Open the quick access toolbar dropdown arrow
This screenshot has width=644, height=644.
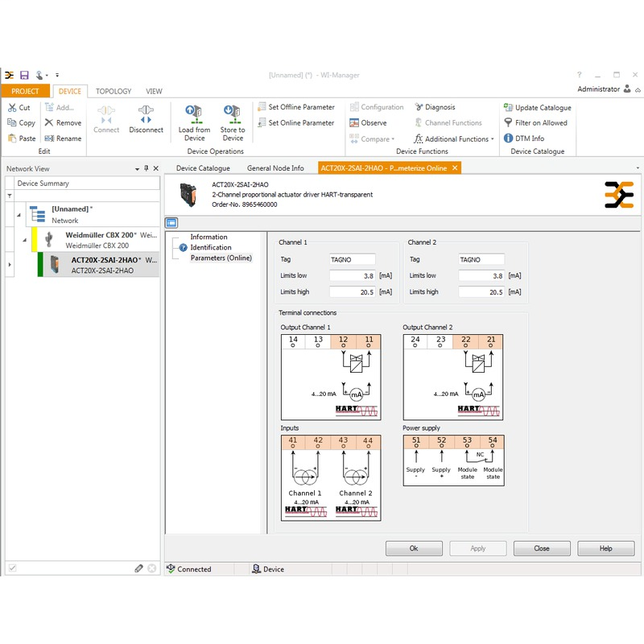57,75
